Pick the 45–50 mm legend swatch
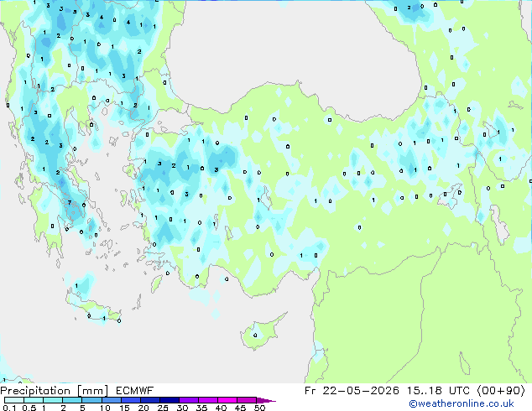This screenshot has width=532, height=411. 247,400
